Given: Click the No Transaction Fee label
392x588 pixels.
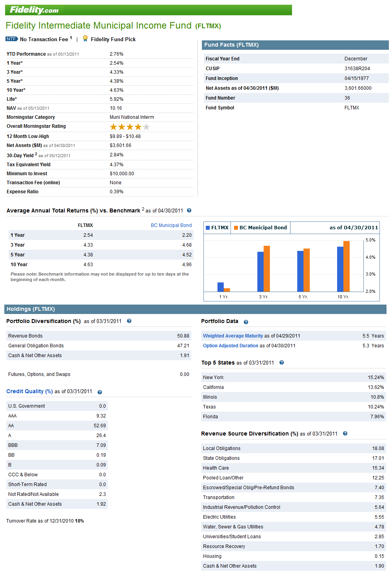Looking at the screenshot, I should tap(44, 39).
